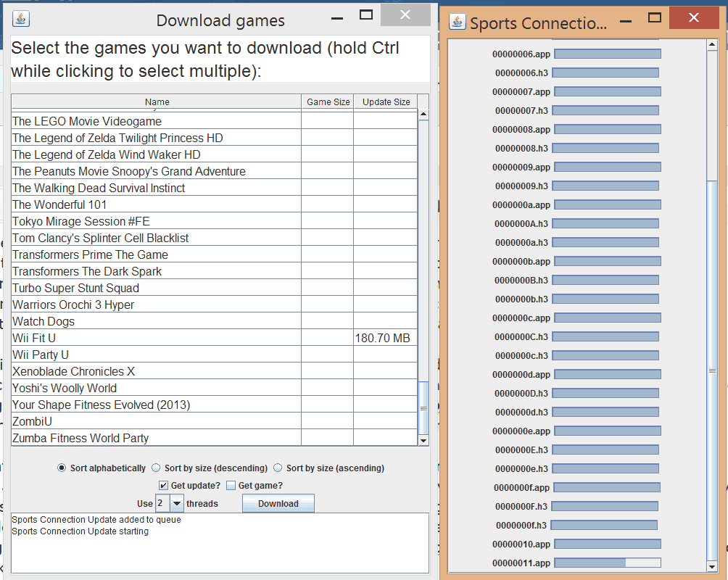Select Transformers The Dark Spark
728x580 pixels.
tap(214, 271)
